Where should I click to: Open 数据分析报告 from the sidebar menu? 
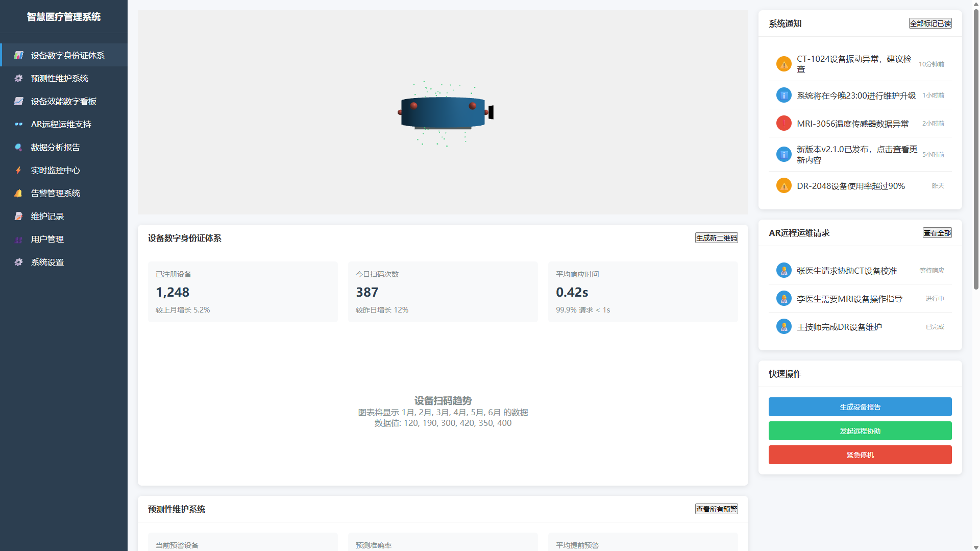[55, 147]
